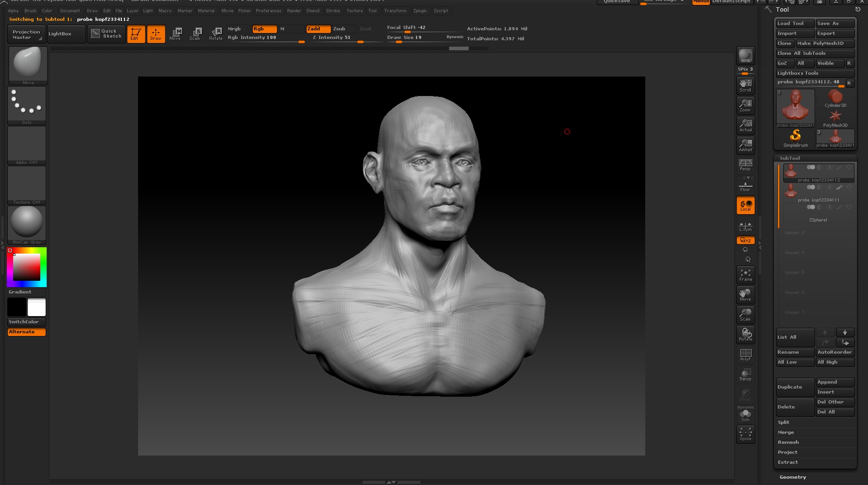The height and width of the screenshot is (485, 868).
Task: Select the Move transform tool in top shelf
Action: click(x=176, y=34)
